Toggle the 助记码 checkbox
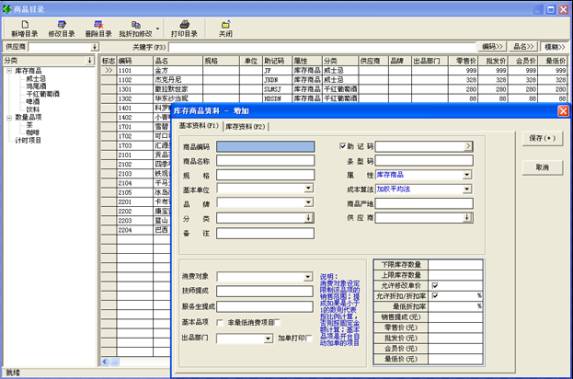This screenshot has height=379, width=573. [342, 146]
